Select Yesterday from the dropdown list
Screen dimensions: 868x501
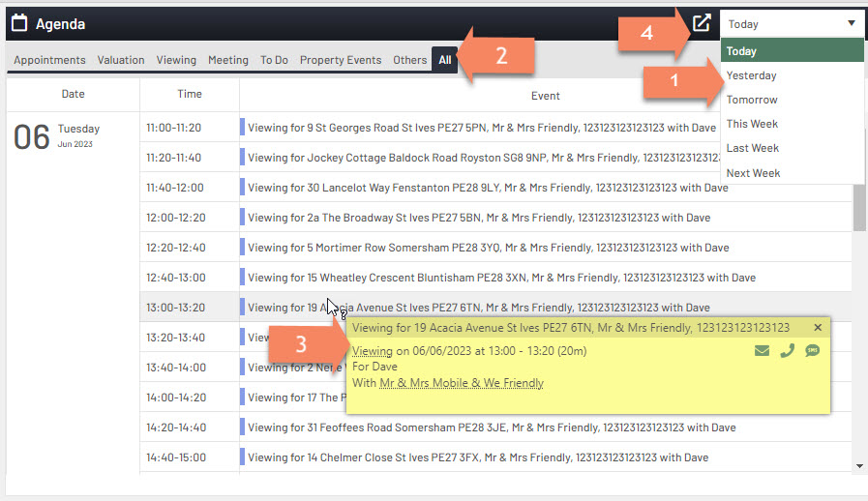click(751, 75)
